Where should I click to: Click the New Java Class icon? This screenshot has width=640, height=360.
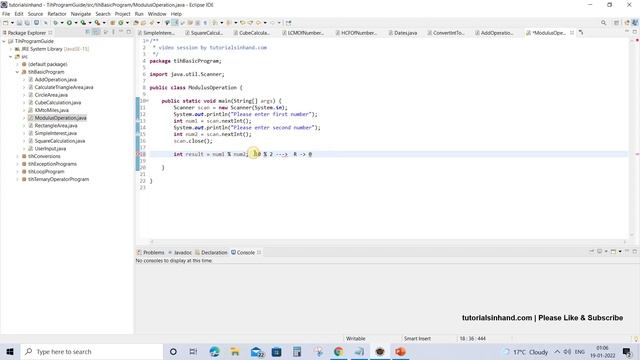tap(121, 22)
